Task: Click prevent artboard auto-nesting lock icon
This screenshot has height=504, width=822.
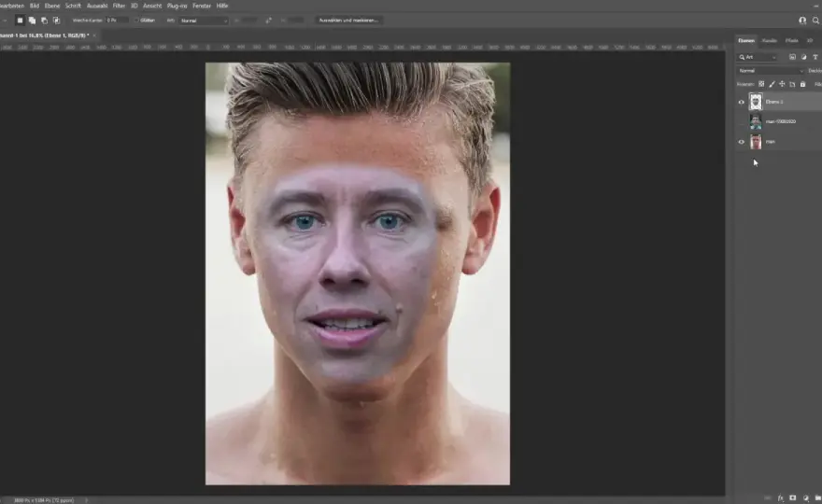Action: (x=792, y=84)
